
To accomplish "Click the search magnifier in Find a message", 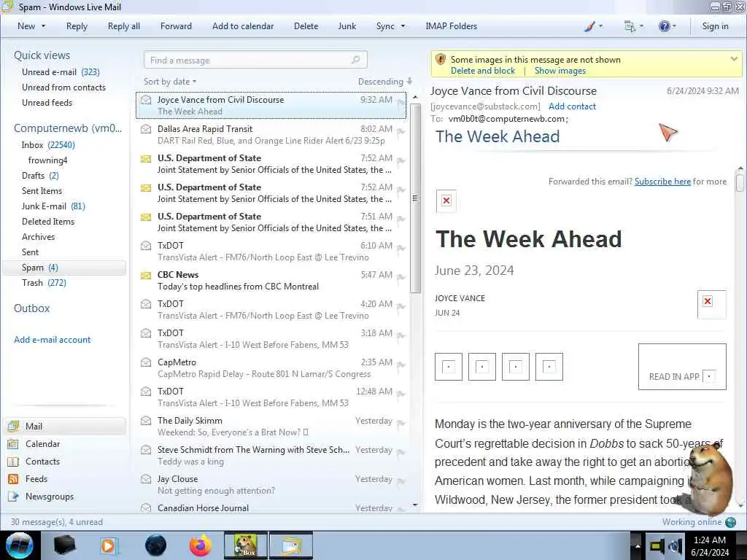I will click(x=355, y=60).
